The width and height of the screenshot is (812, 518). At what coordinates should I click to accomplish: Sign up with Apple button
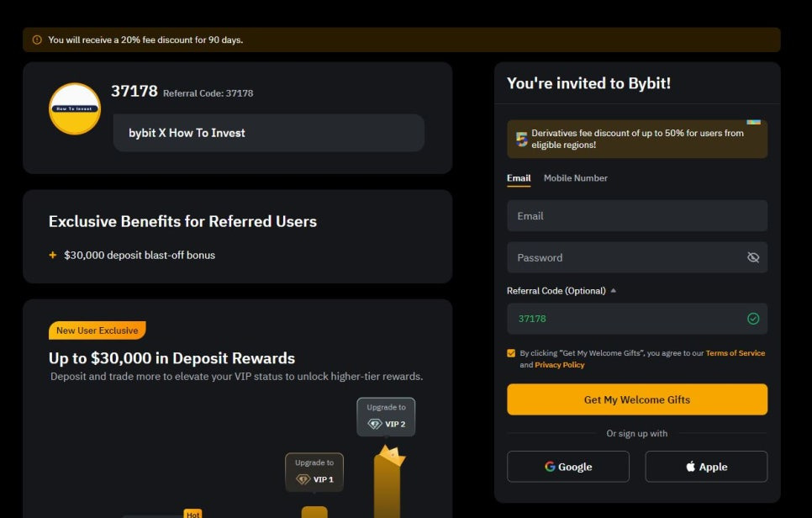coord(706,467)
